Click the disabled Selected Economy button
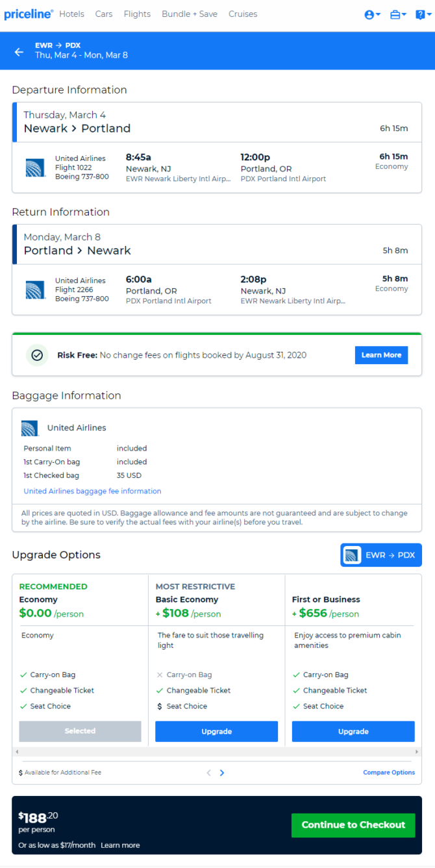This screenshot has height=868, width=435. [x=80, y=731]
